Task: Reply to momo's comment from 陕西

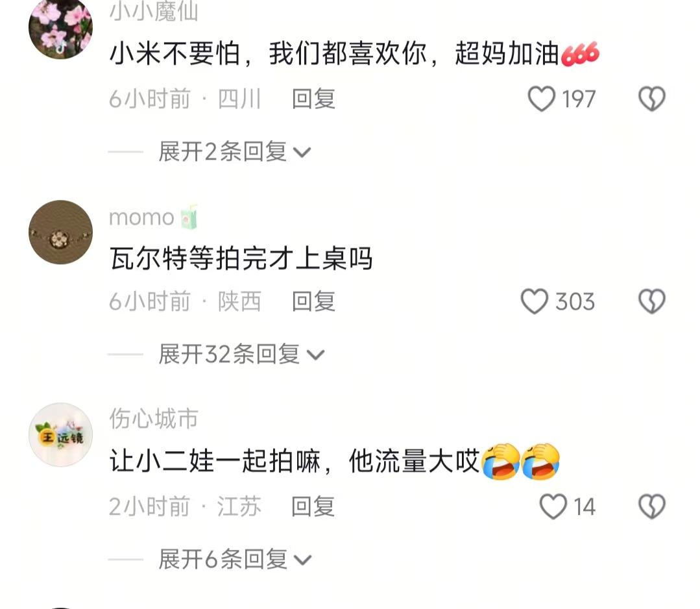Action: [x=313, y=302]
